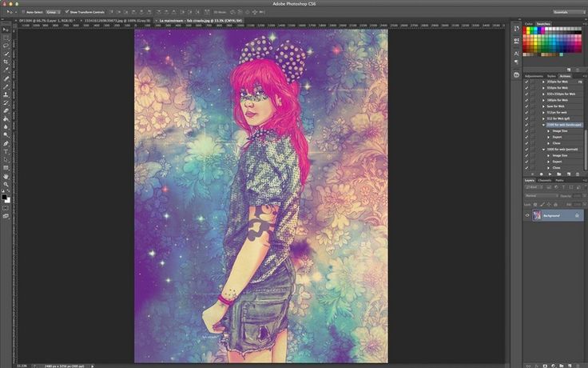Add layer style fx button
Image resolution: width=588 pixels, height=368 pixels.
(x=536, y=365)
